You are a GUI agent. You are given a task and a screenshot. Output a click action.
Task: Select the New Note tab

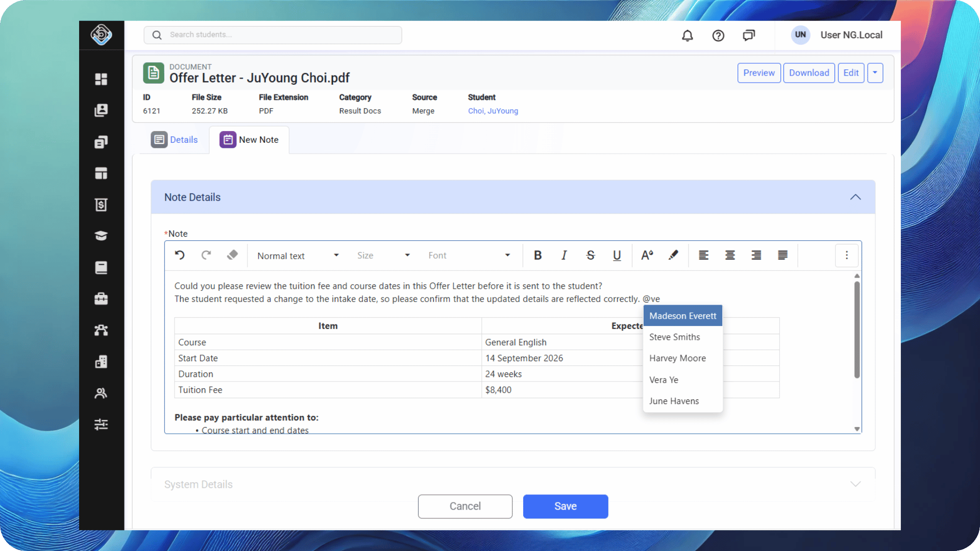click(249, 140)
